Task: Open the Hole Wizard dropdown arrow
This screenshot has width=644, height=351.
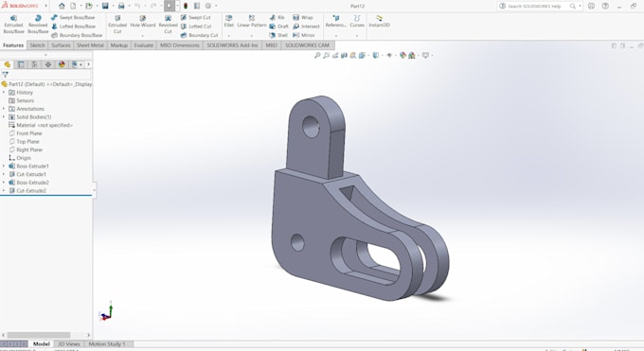Action: (x=142, y=36)
